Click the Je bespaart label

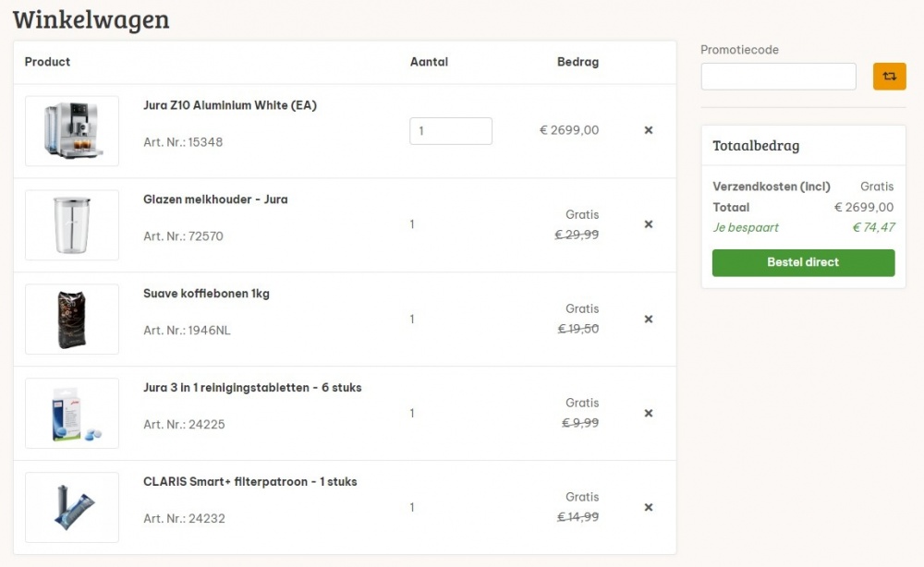(746, 227)
